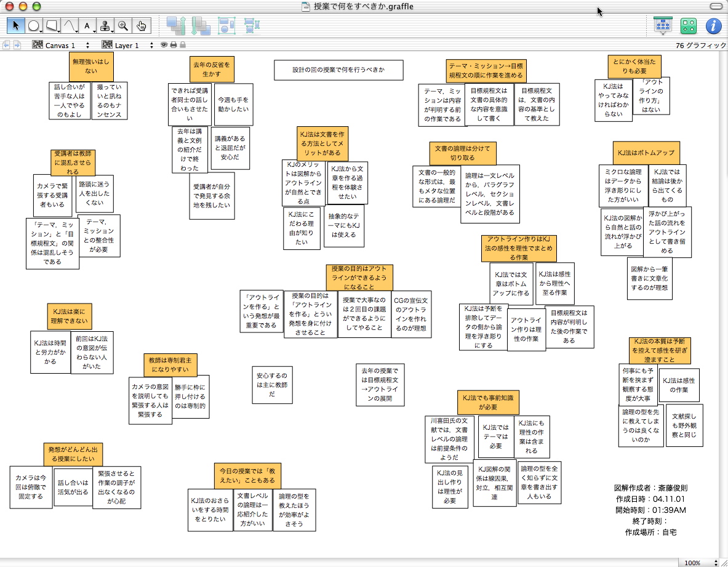Screen dimensions: 728x567
Task: Open the Canvas 1 dropdown
Action: coord(61,45)
